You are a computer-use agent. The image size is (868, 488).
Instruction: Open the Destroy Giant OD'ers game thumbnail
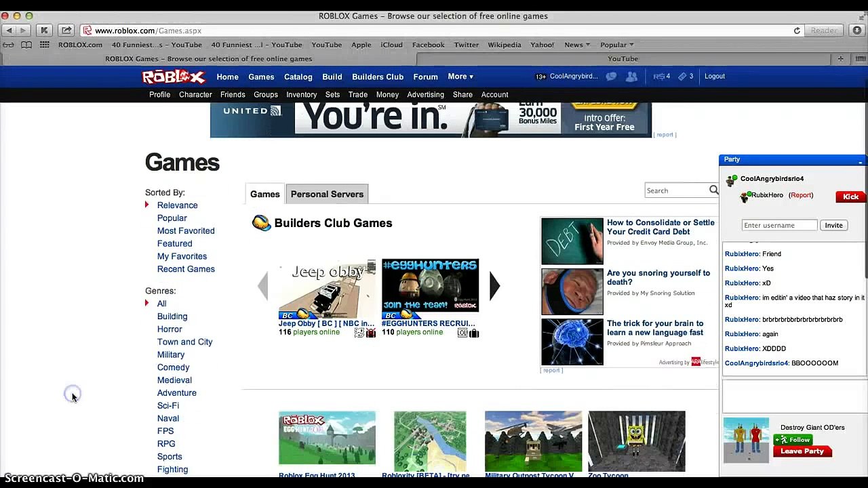746,440
